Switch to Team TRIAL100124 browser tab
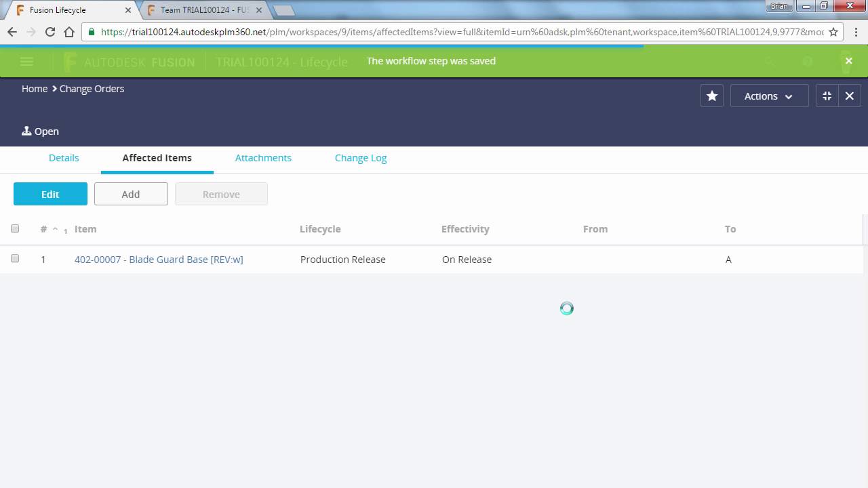This screenshot has height=488, width=868. 203,10
